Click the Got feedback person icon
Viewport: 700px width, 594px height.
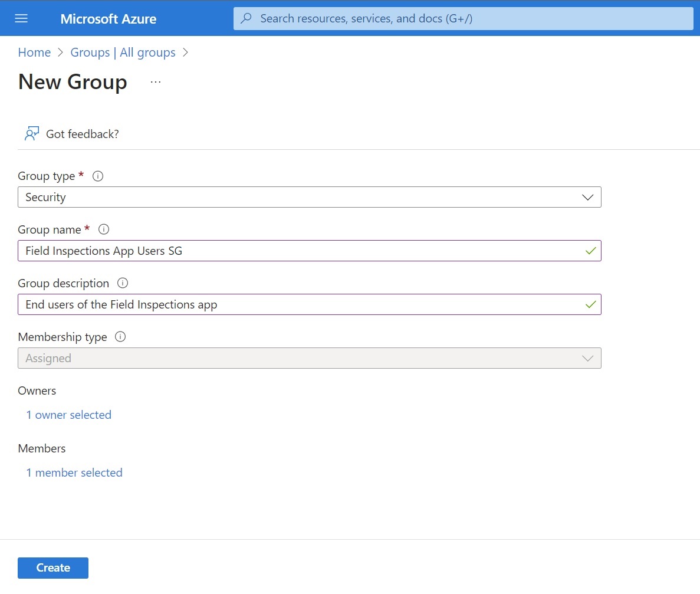click(x=31, y=133)
